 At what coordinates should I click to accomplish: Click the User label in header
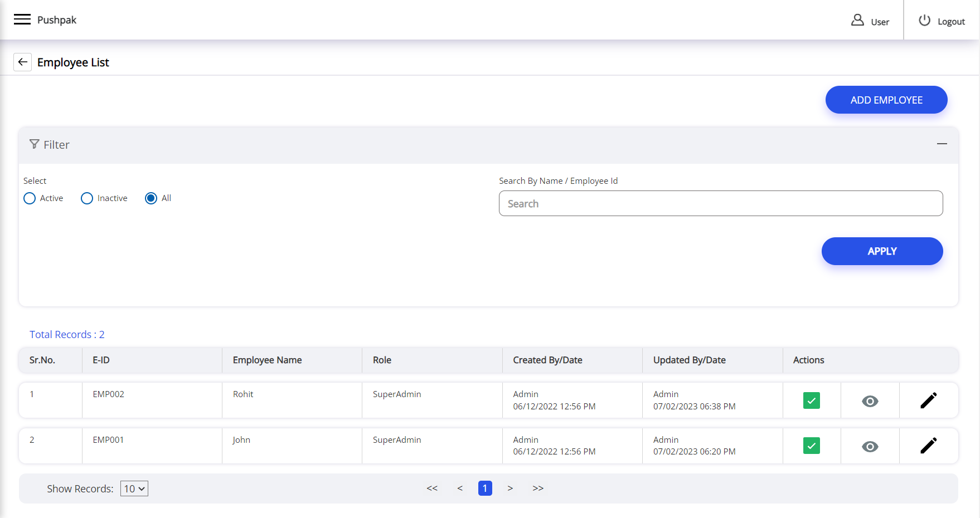pos(880,22)
